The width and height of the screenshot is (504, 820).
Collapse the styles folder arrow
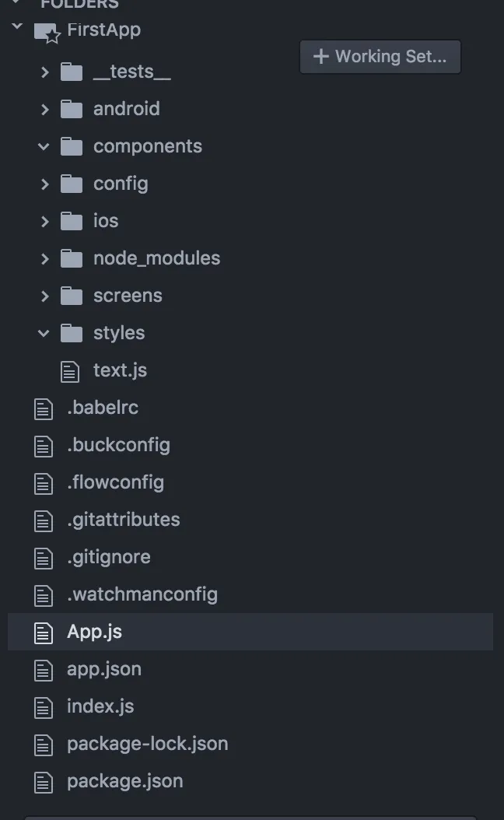pos(44,333)
